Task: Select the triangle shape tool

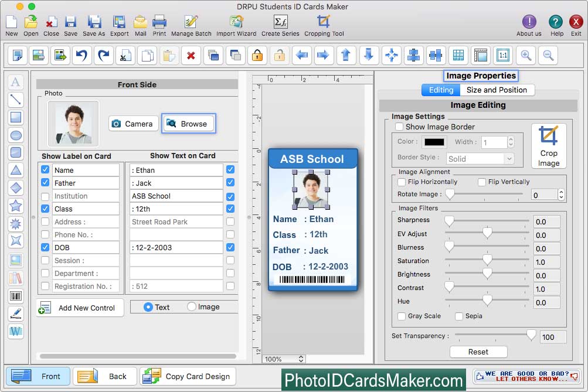Action: coord(16,170)
